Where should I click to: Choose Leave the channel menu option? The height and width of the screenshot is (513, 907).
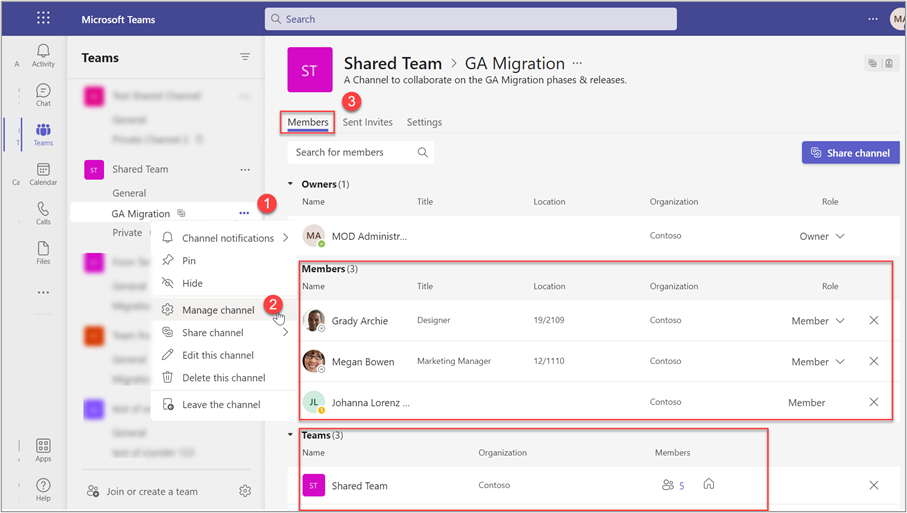[221, 405]
